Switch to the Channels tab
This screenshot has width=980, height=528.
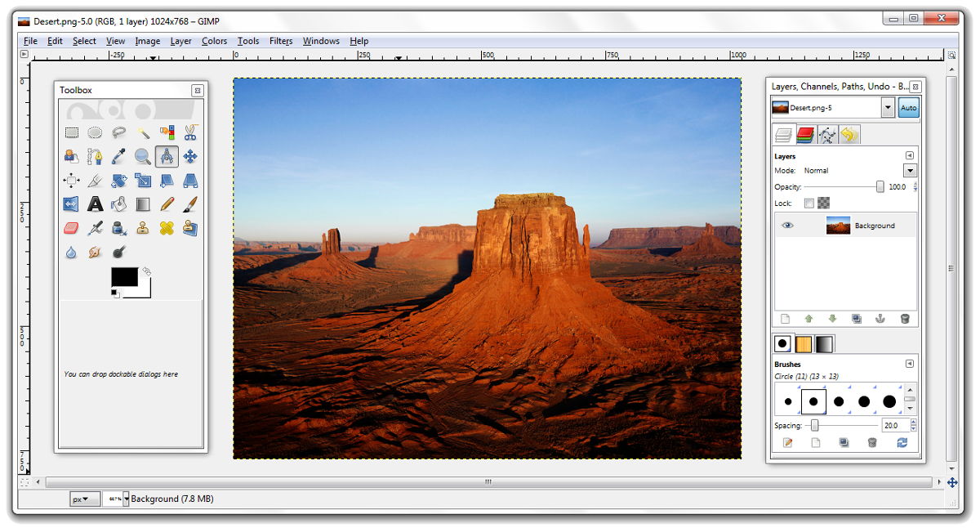coord(805,133)
